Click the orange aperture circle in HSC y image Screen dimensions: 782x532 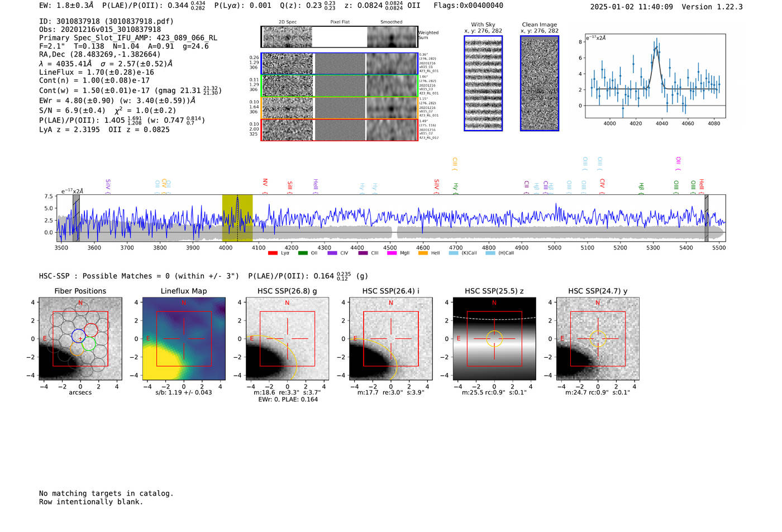598,339
